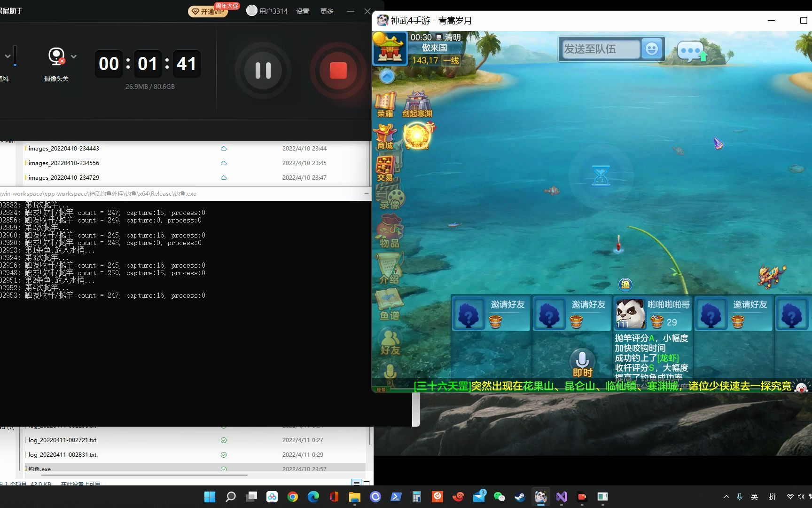
Task: Click the thumbnail view toggle in explorer status bar
Action: [367, 483]
